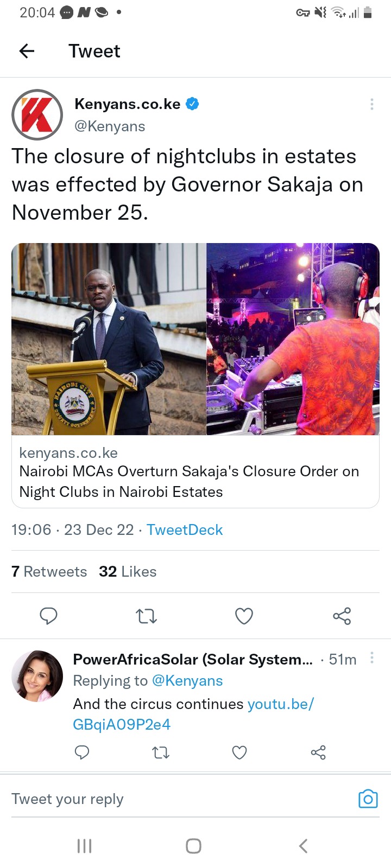Open the three-dot menu on Kenyans.co.ke tweet

[371, 104]
